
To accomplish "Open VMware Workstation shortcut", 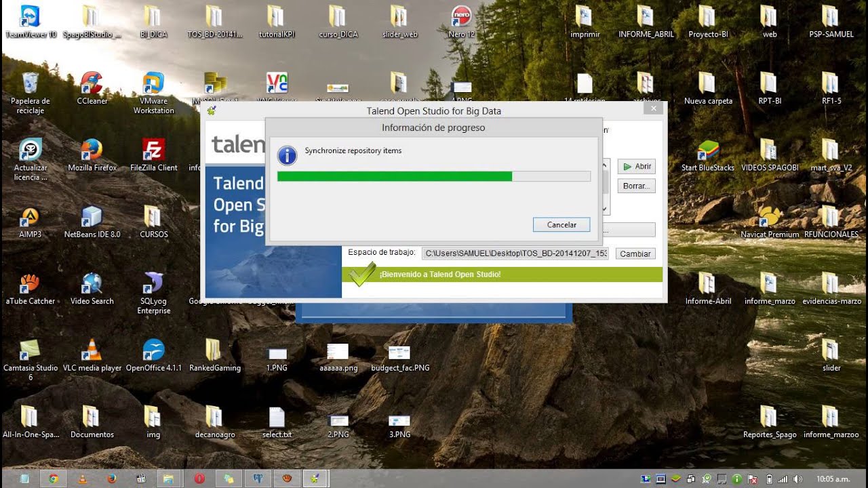I will tap(153, 93).
